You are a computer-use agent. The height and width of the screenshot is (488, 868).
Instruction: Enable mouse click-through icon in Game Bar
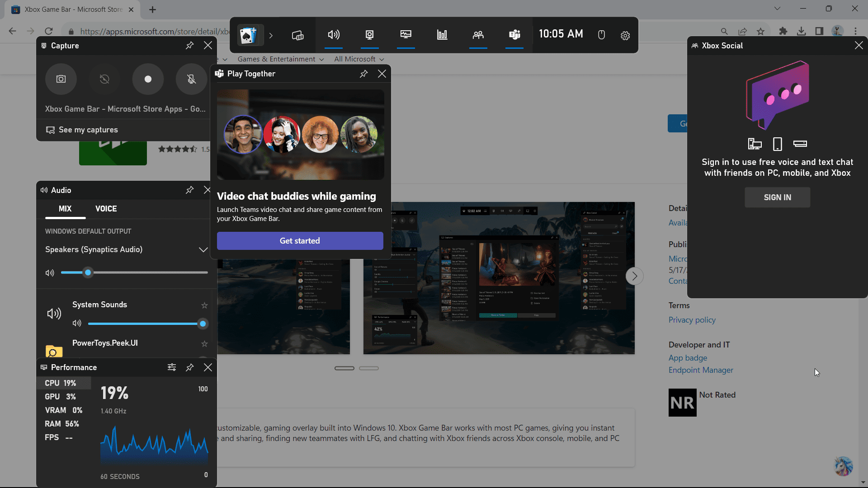click(601, 35)
